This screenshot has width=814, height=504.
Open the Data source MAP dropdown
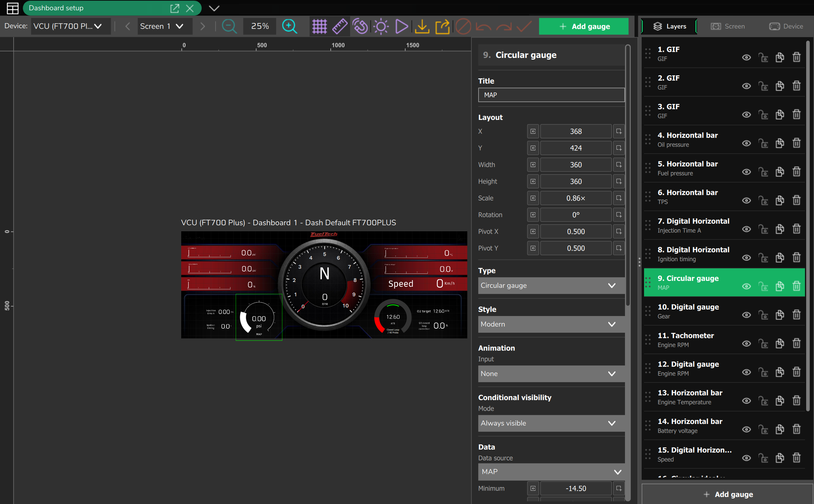[x=551, y=472]
